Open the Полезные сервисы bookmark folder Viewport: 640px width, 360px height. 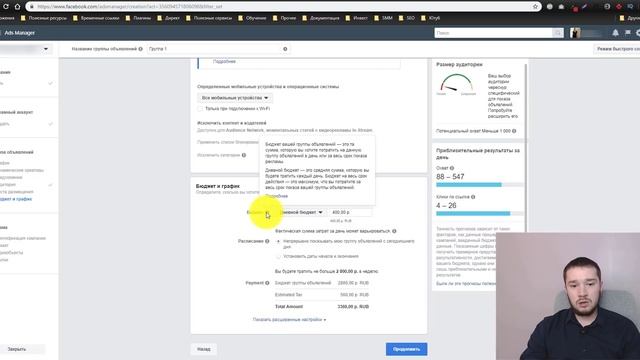click(209, 18)
